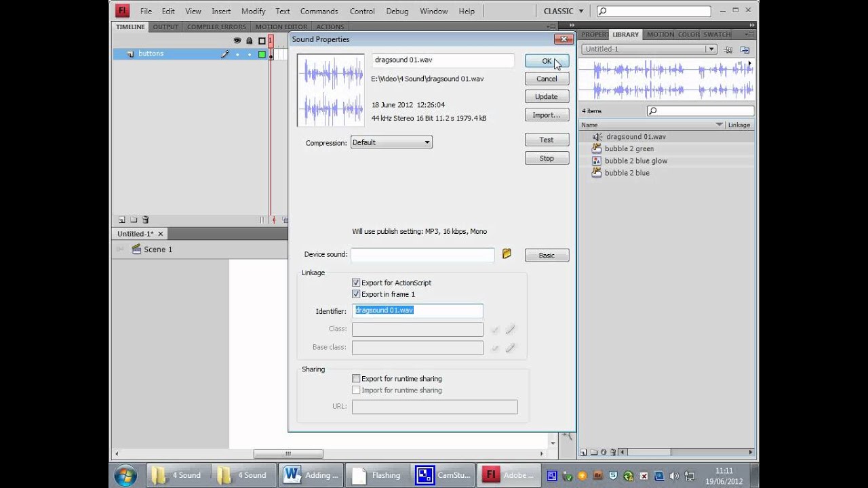Toggle Export for ActionScript checkbox

[356, 283]
